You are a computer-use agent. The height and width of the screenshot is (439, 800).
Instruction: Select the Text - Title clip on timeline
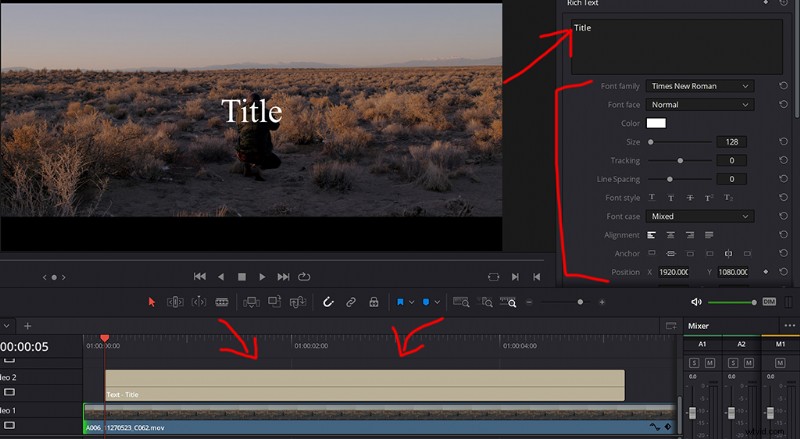click(x=365, y=385)
